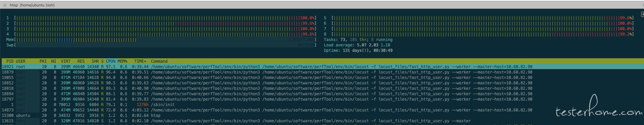The image size is (644, 125).
Task: Close the htop terminal tab
Action: pos(5,5)
